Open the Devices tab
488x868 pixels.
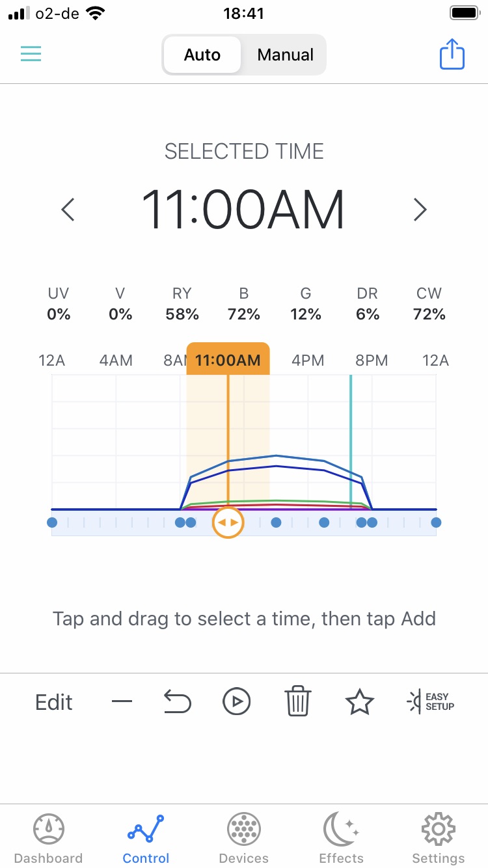244,838
